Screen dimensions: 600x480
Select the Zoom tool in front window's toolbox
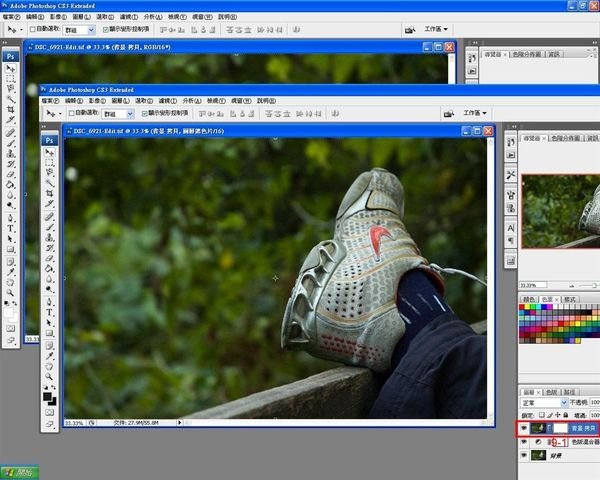[50, 377]
